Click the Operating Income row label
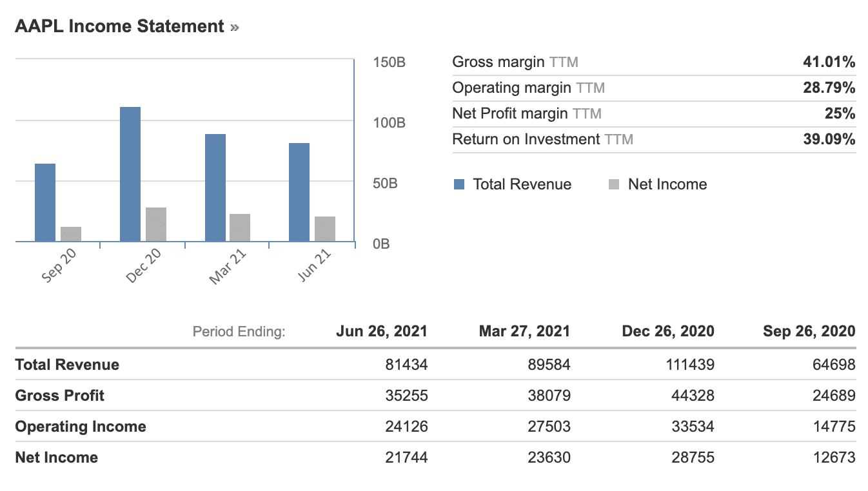The height and width of the screenshot is (491, 868). point(81,427)
